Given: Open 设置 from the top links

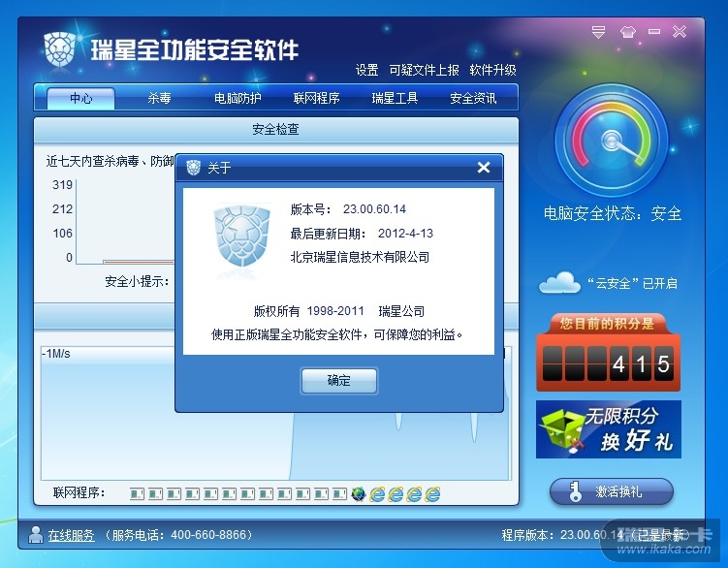Looking at the screenshot, I should 366,70.
